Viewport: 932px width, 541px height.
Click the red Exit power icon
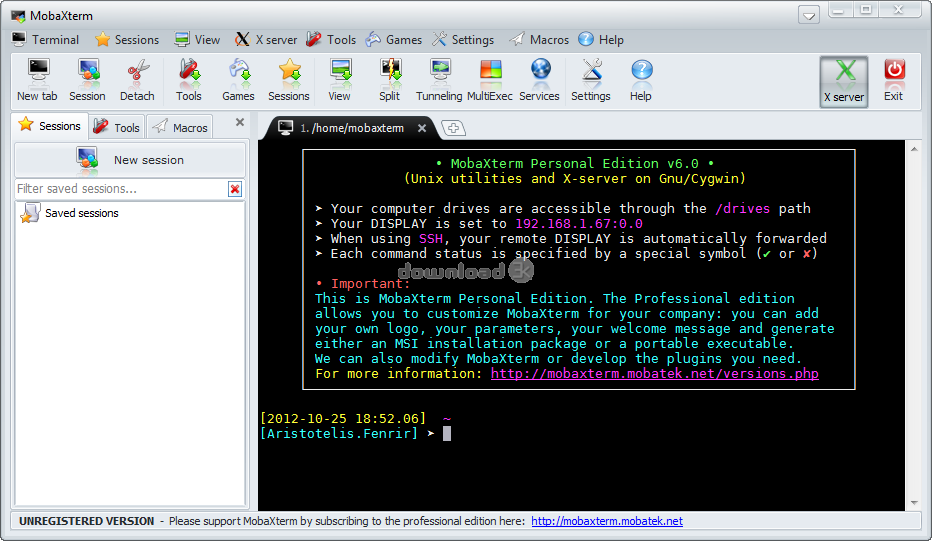coord(893,80)
